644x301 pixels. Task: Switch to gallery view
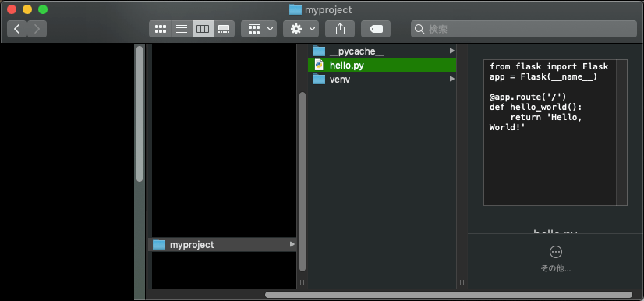coord(224,29)
